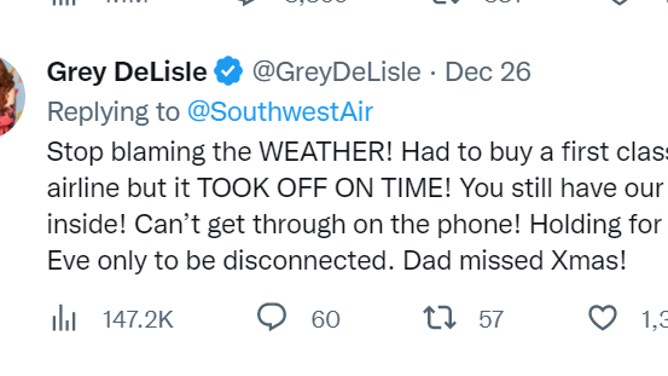This screenshot has height=376, width=668.
Task: Retweet Grey DeLisle's post with the arrows icon
Action: 439,318
